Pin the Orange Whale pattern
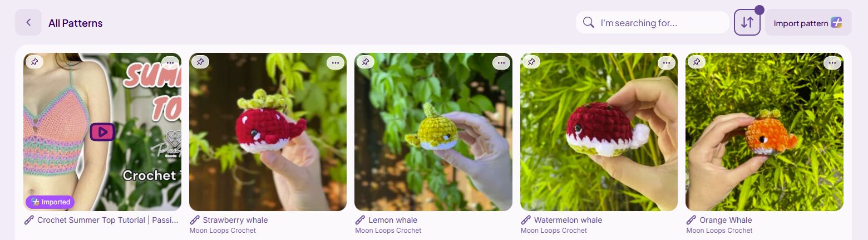 697,62
